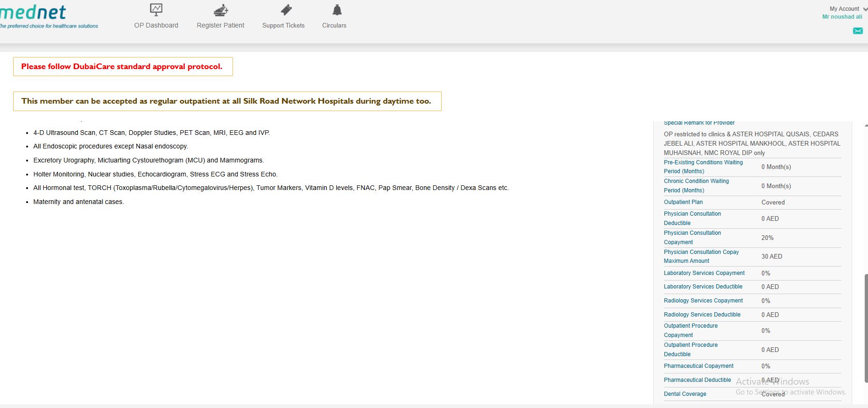This screenshot has height=408, width=868.
Task: Click the 4-D Ultrasound Scan bullet line
Action: coord(151,133)
